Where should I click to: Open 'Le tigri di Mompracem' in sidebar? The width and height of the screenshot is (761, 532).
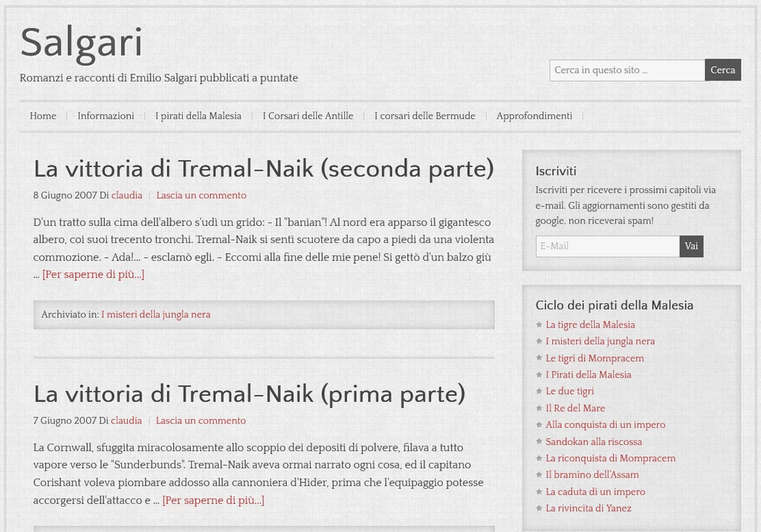point(595,358)
